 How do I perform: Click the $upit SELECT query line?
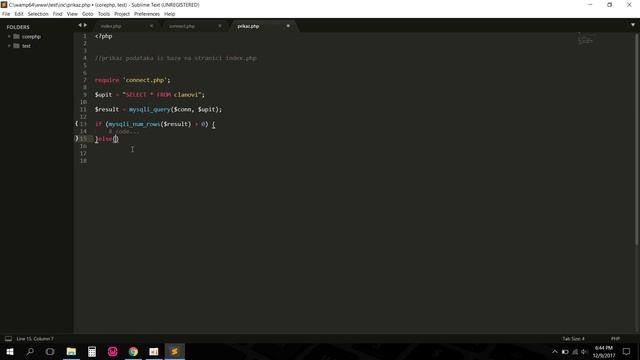150,95
